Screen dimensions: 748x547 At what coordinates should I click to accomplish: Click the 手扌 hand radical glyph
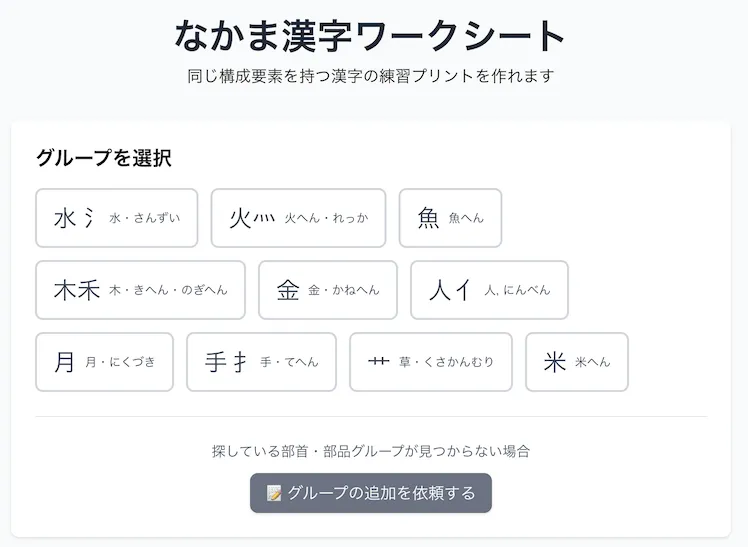227,362
